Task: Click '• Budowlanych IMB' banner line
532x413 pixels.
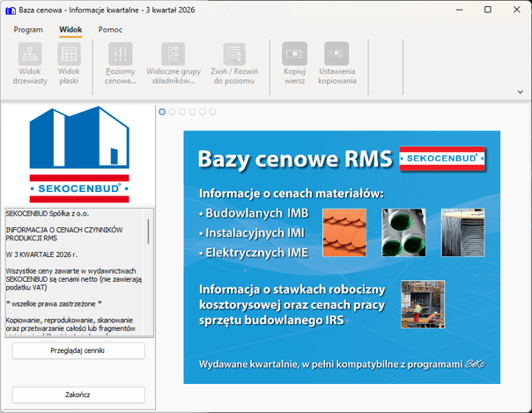Action: (x=254, y=213)
